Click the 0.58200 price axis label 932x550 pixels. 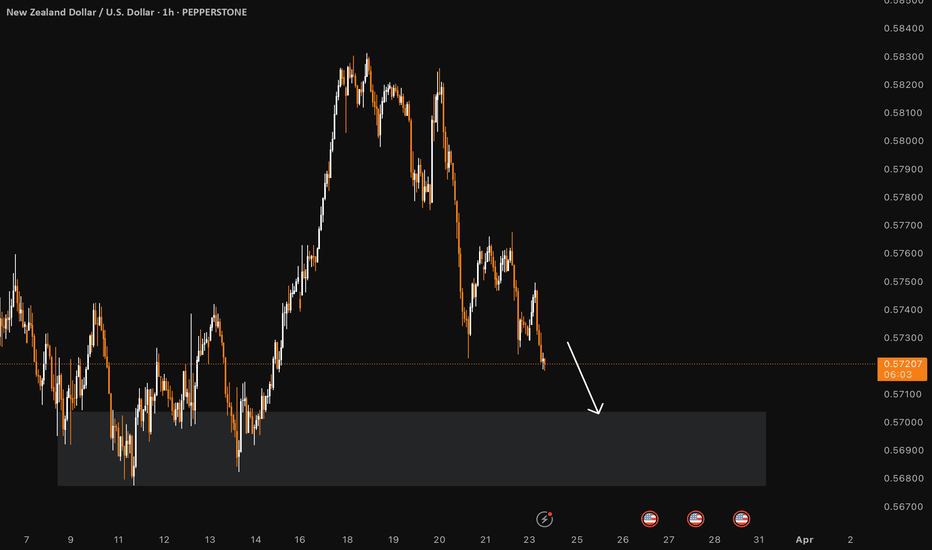[x=903, y=85]
